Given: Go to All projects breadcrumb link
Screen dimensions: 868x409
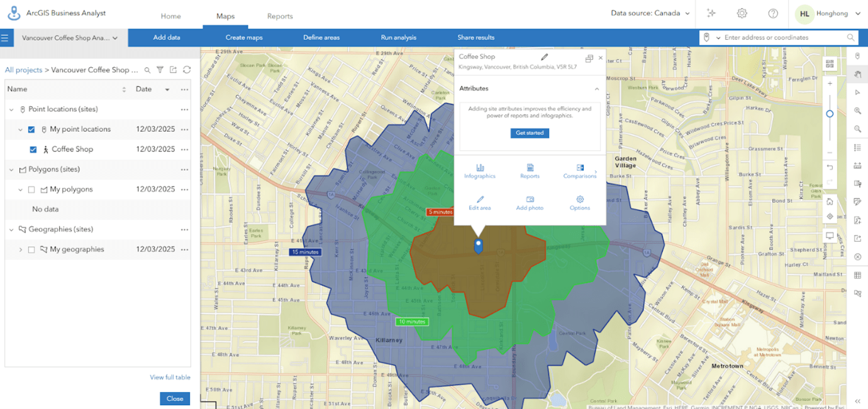Looking at the screenshot, I should (24, 70).
